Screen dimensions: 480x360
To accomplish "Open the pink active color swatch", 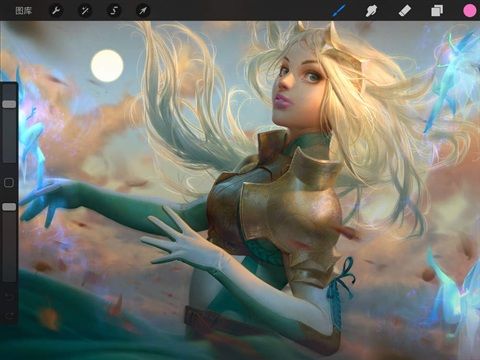I will pos(470,11).
